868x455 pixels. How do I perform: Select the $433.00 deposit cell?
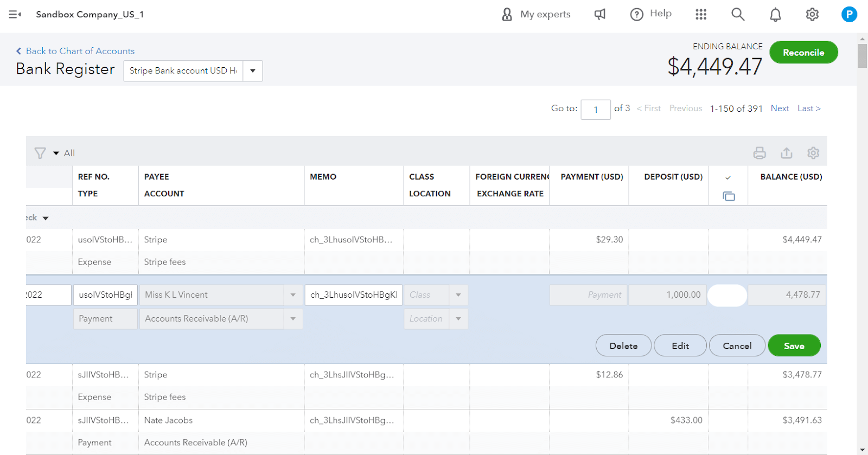(x=668, y=420)
